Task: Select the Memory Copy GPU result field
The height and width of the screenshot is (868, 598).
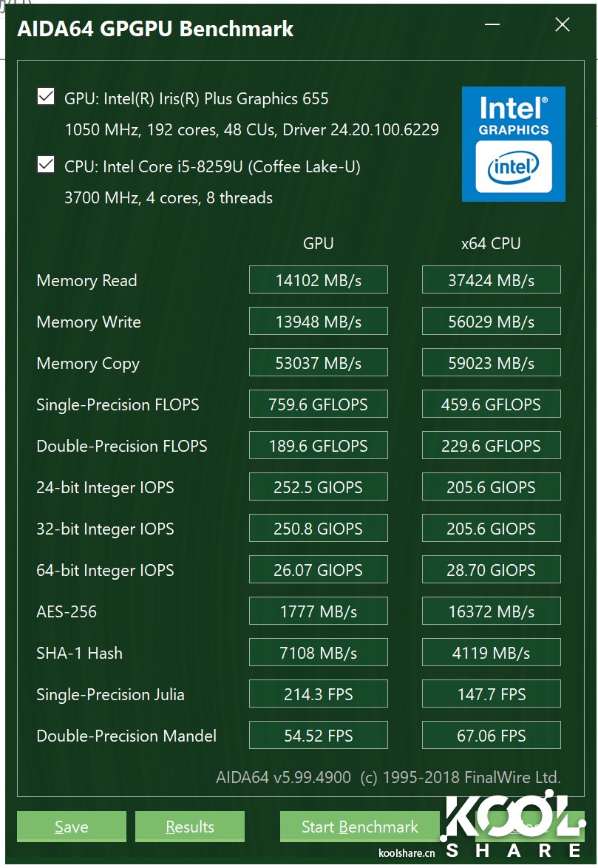Action: click(x=318, y=362)
